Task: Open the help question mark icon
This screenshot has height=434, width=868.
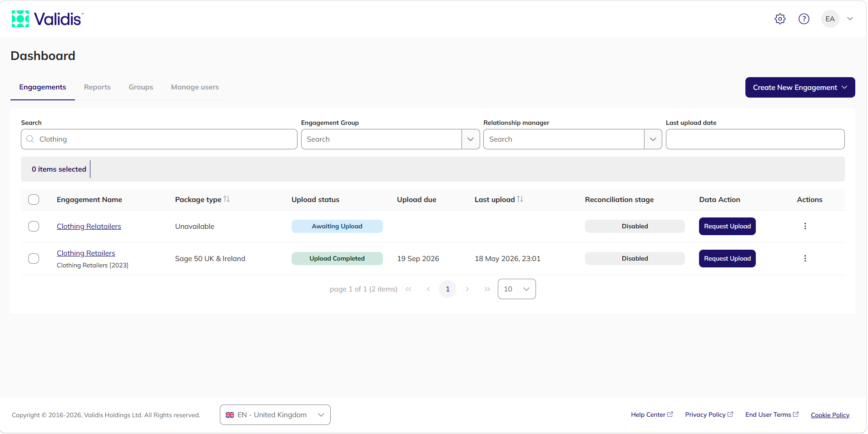Action: tap(804, 19)
